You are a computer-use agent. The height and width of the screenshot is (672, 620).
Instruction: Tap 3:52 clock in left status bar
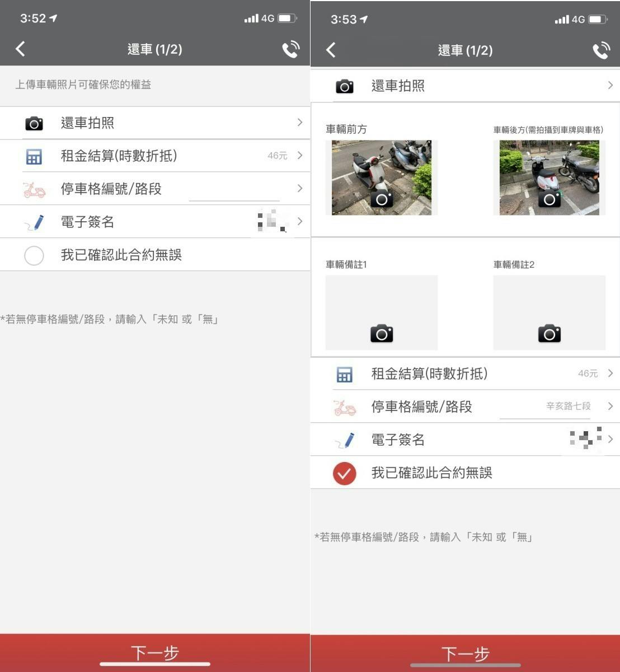[33, 18]
